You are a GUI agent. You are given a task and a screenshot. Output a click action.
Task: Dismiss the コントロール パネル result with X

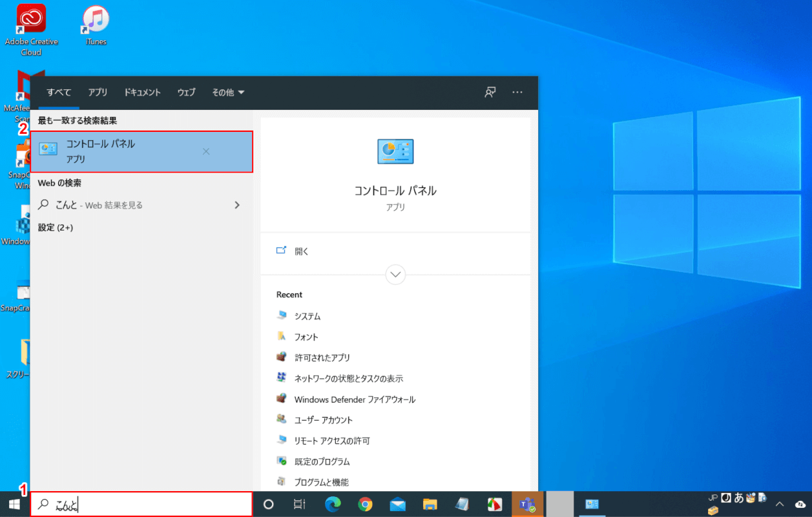pos(206,151)
